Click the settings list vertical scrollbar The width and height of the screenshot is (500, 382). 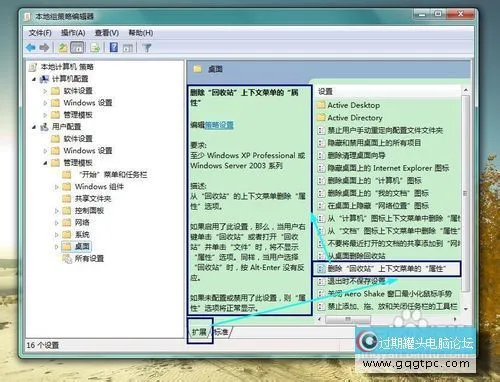[466, 193]
